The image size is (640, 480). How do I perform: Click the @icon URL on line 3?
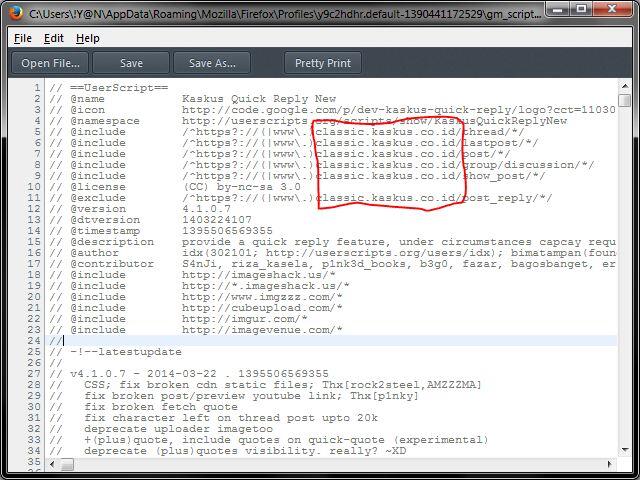tap(399, 110)
